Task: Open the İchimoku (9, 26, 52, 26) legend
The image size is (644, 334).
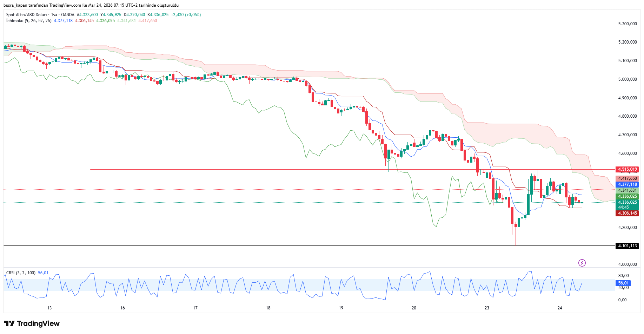Action: click(x=29, y=21)
